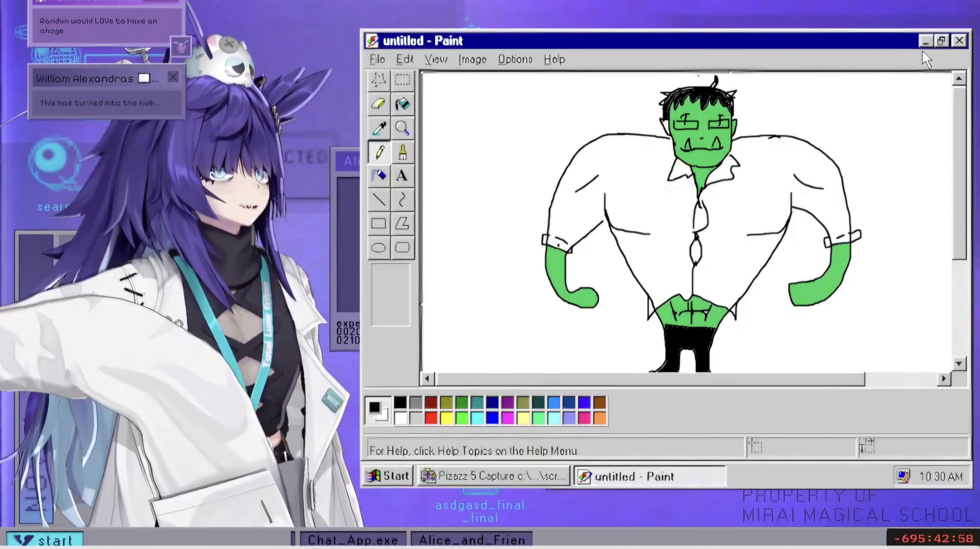The height and width of the screenshot is (549, 980).
Task: Click the system tray icon beside the clock
Action: (x=904, y=476)
